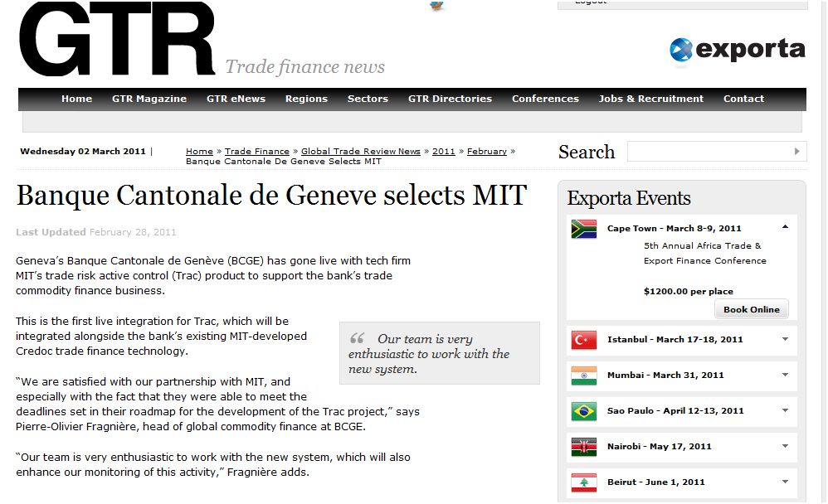Click the Turkey flag icon
Viewport: 828px width, 504px height.
point(583,340)
